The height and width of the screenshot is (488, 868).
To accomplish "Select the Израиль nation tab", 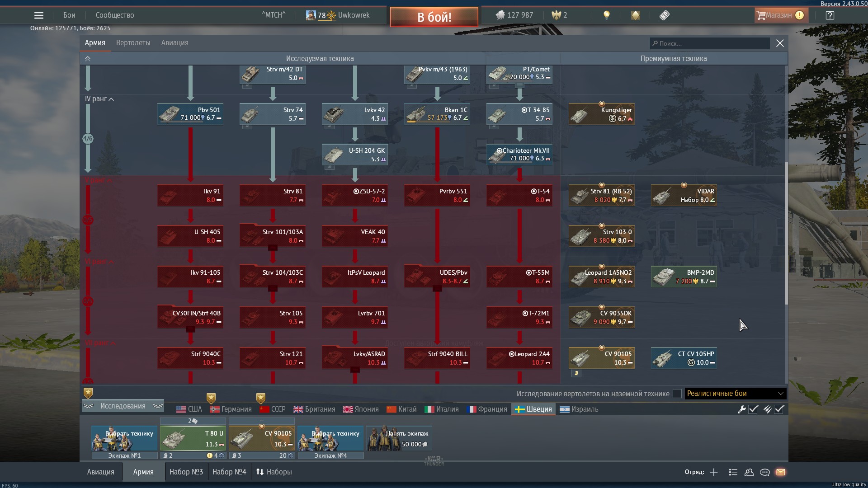I will tap(579, 409).
